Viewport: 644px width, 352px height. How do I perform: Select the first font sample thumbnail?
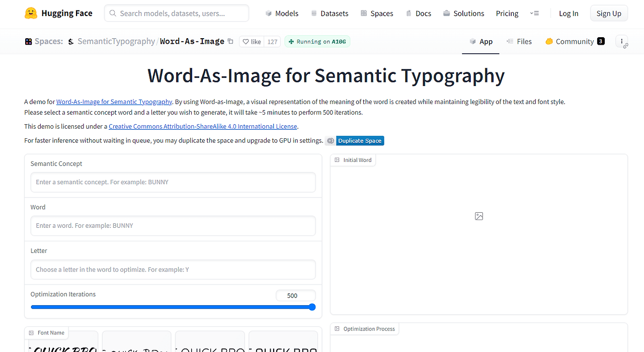pos(63,342)
